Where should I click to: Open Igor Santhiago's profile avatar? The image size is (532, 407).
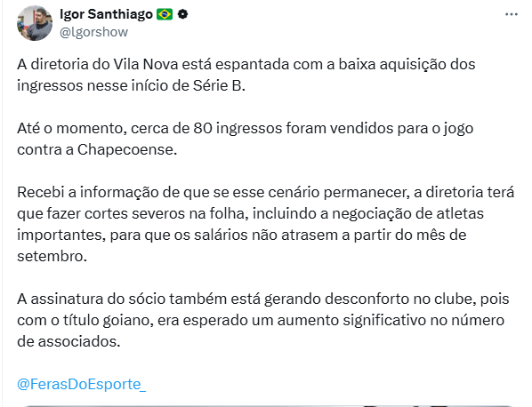[35, 23]
